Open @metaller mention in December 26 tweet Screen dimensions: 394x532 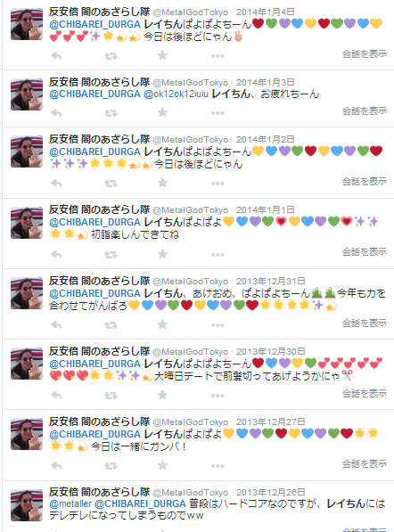click(70, 503)
